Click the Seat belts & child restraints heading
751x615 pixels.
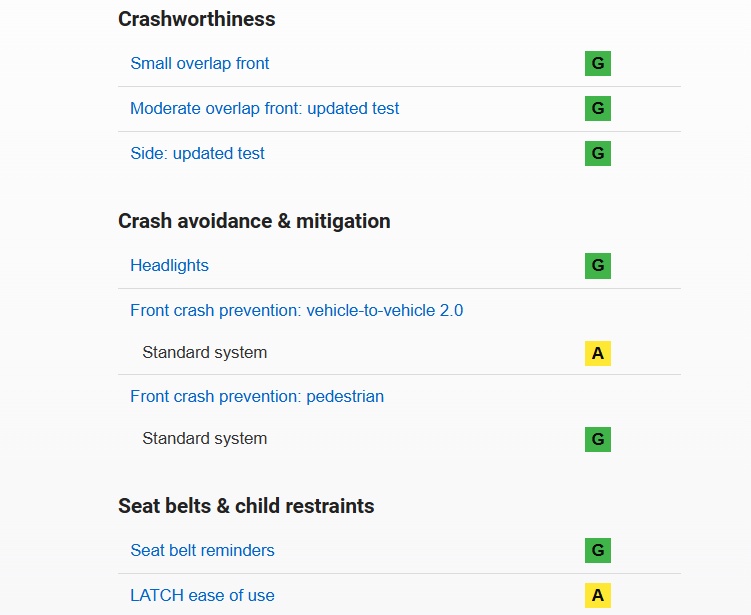pos(246,506)
